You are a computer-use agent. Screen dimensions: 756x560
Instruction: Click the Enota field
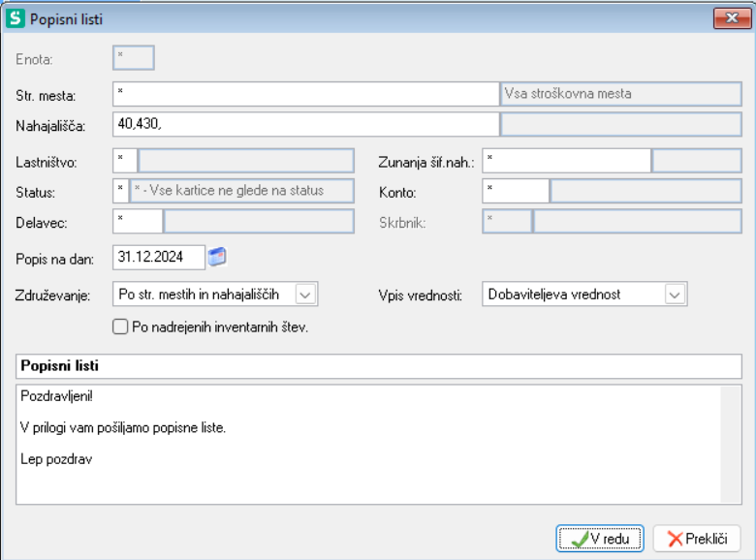pos(134,58)
